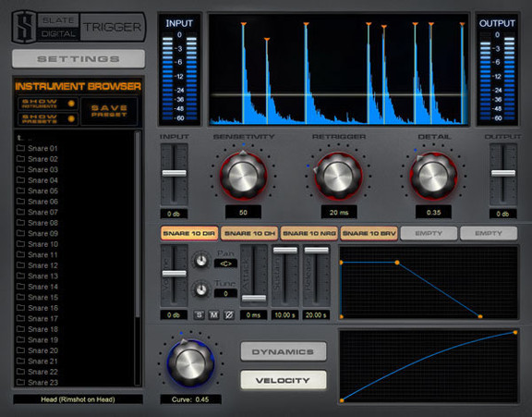Screen dimensions: 532x417
Task: Click the Release fader handle
Action: (316, 251)
